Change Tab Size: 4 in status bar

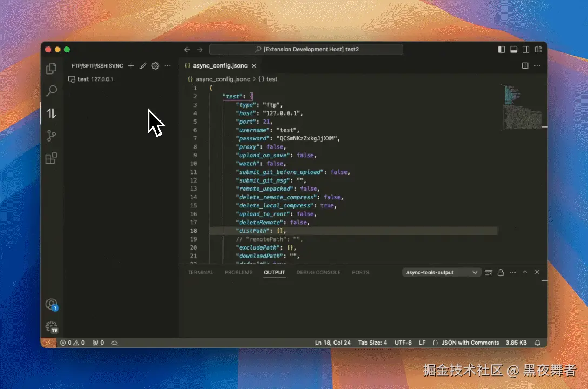[x=372, y=343]
